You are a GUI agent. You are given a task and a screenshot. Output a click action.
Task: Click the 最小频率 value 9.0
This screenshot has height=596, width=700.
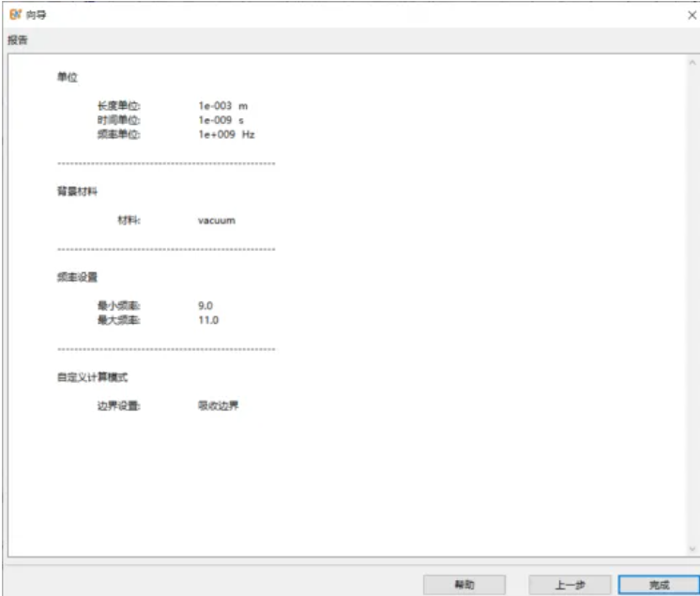click(205, 306)
